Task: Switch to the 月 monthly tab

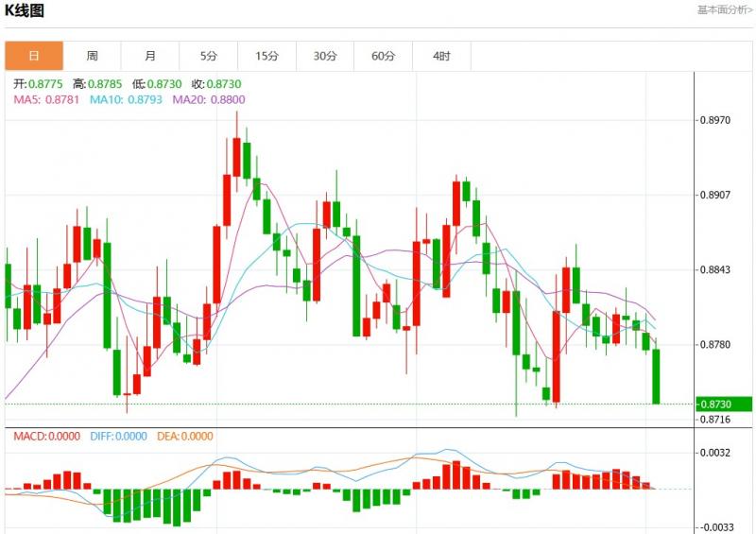Action: (x=150, y=56)
